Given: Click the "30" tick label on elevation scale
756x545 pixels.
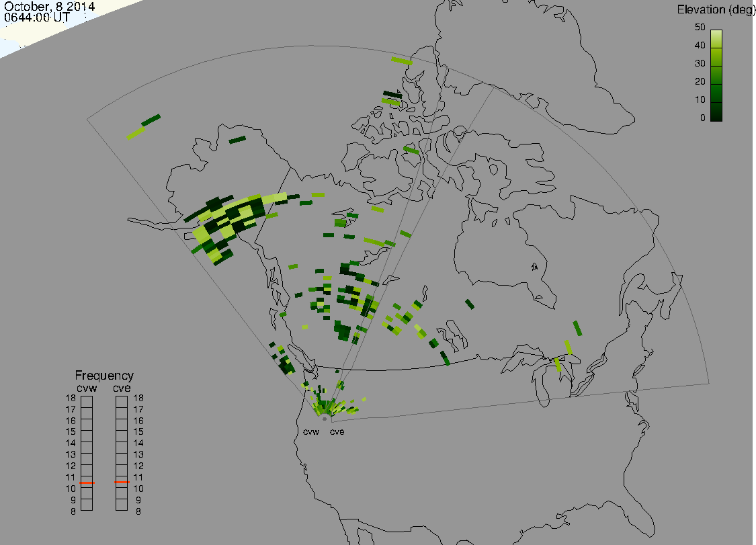Looking at the screenshot, I should (700, 64).
